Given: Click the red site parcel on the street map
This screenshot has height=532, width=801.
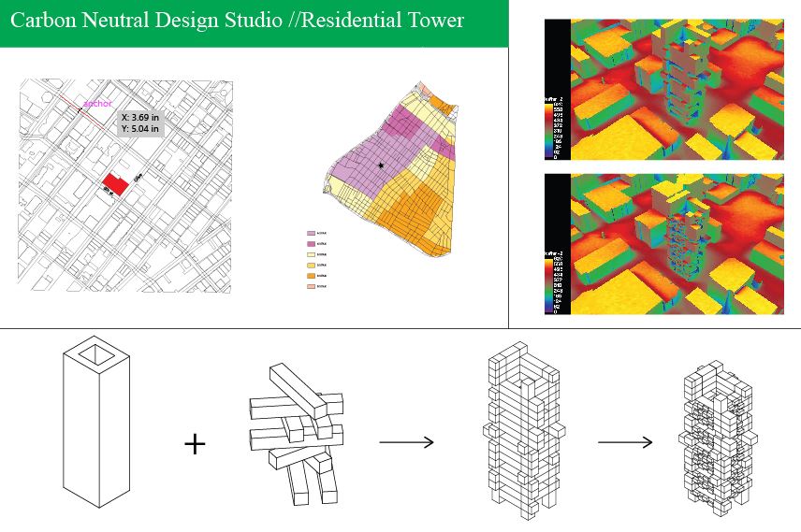Looking at the screenshot, I should pyautogui.click(x=114, y=181).
